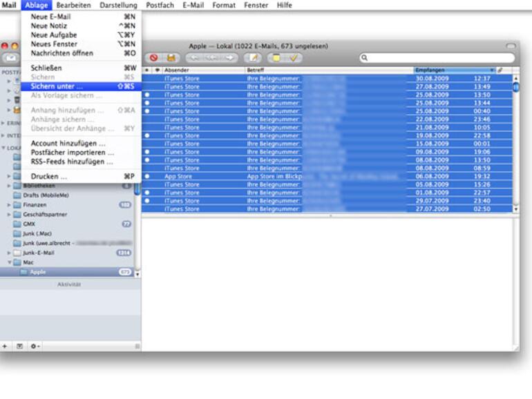Click the Junk-E-Mail folder icon

click(x=17, y=253)
